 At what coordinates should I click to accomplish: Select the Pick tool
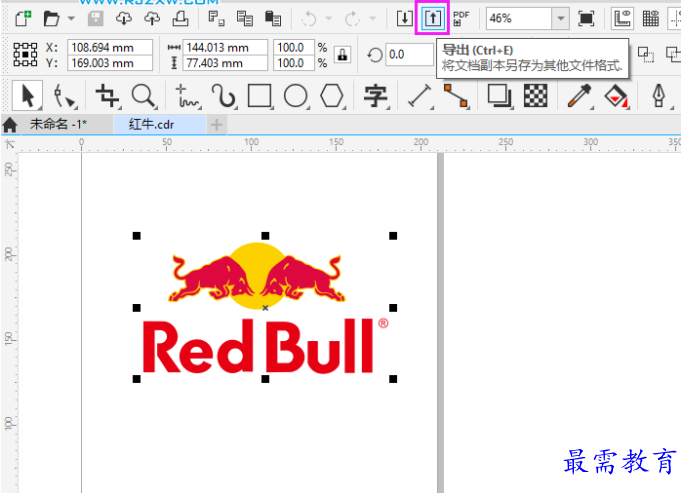point(27,96)
